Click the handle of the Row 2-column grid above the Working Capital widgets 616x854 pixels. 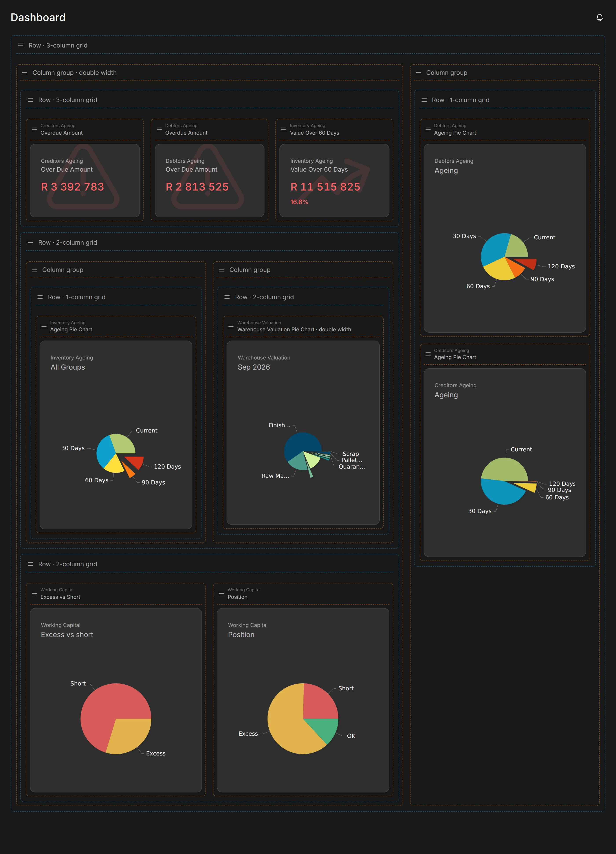pos(30,564)
